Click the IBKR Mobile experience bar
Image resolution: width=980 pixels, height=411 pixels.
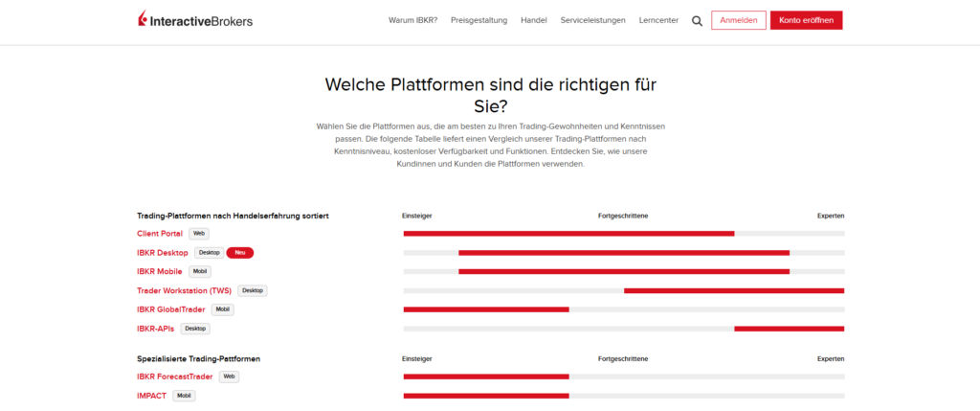coord(624,271)
